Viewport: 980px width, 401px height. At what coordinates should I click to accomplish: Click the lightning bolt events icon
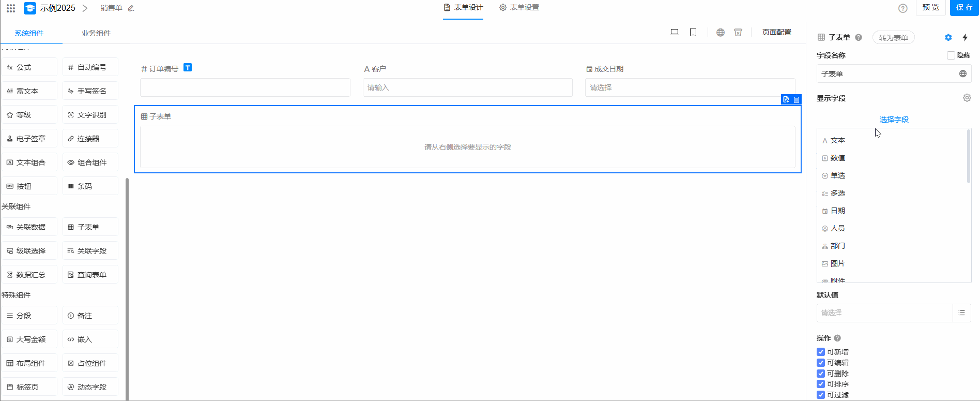tap(965, 37)
